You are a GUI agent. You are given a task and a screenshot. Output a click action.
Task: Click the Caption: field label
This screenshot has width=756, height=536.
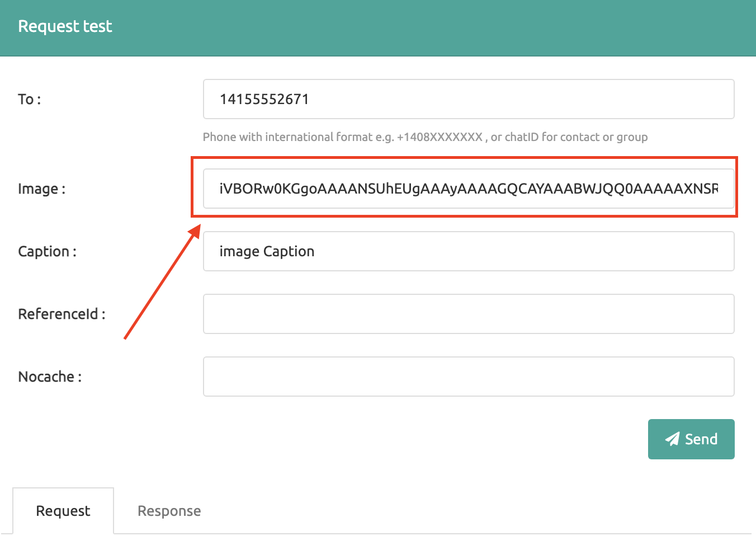click(47, 252)
